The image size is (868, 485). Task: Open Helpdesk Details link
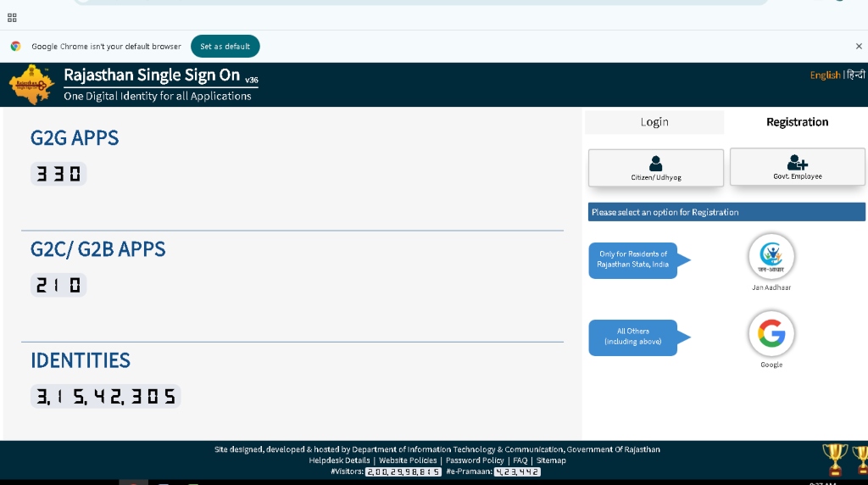click(339, 460)
